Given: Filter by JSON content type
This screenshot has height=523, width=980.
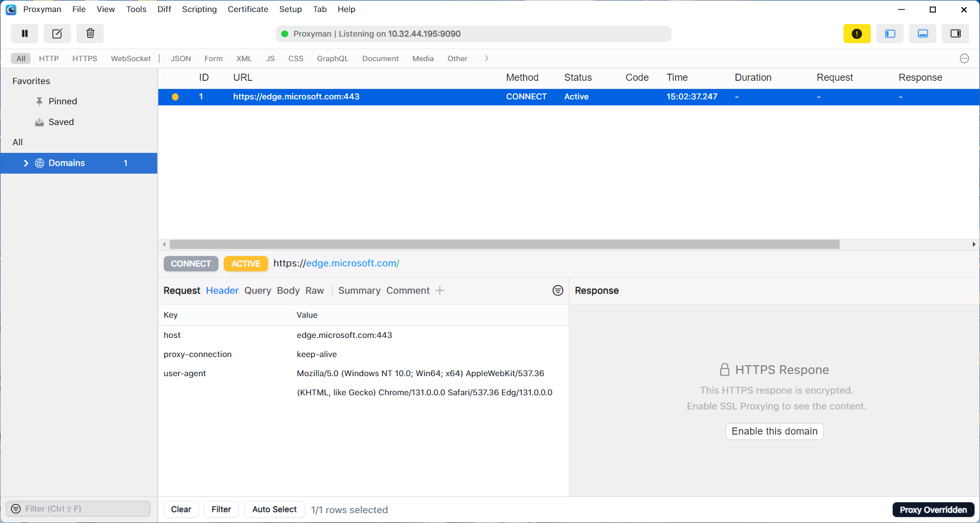Looking at the screenshot, I should click(181, 58).
